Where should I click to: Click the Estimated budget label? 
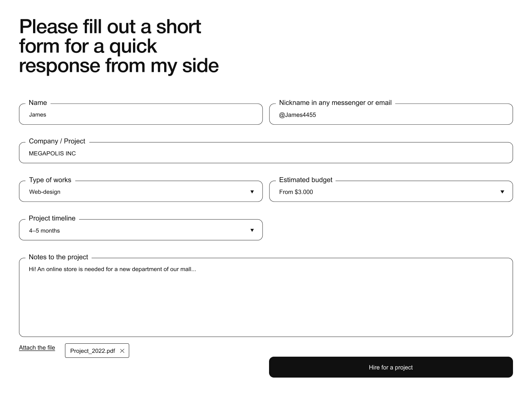(306, 180)
